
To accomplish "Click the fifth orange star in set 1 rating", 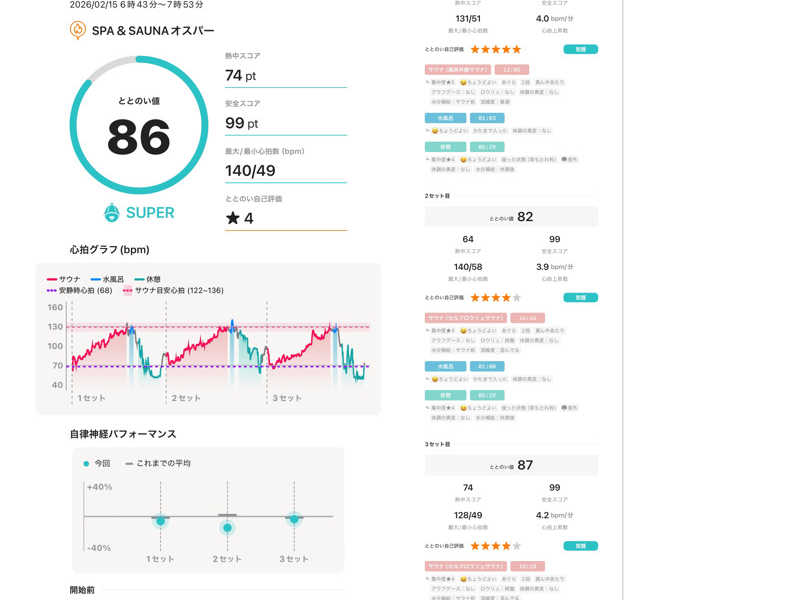I will coord(516,49).
